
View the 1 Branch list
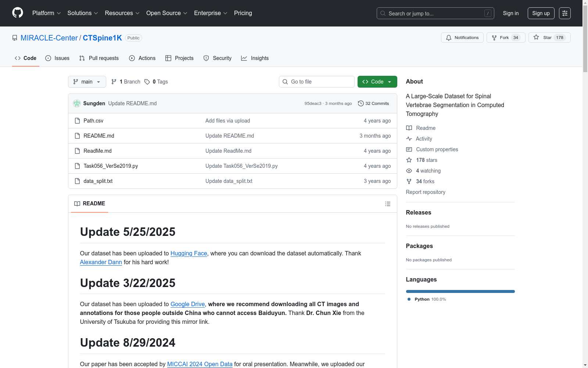point(126,82)
